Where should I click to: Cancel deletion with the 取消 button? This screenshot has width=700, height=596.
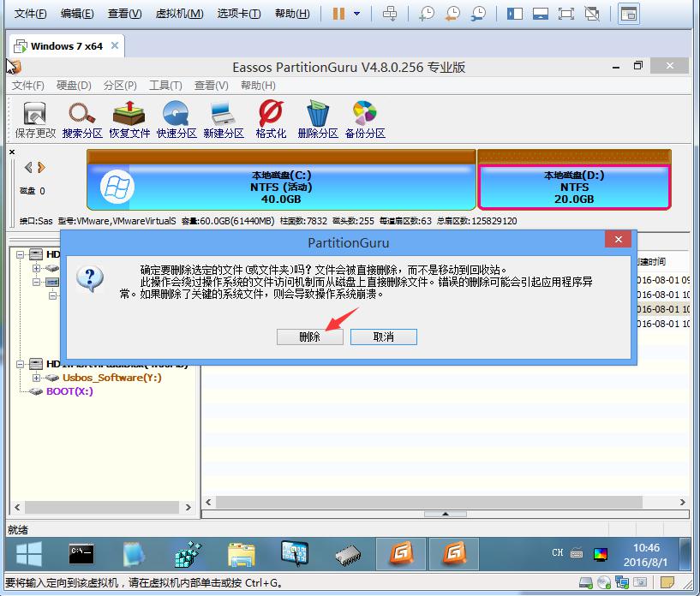pos(383,337)
